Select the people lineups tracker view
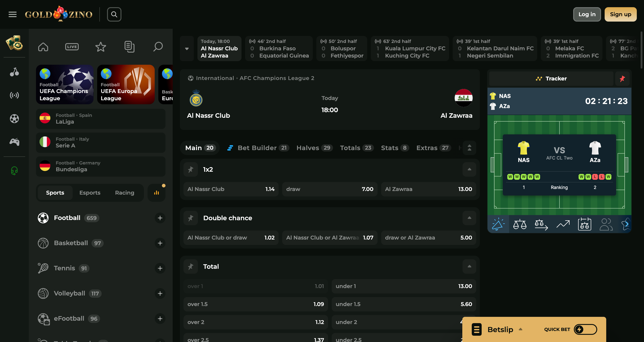The image size is (644, 342). coord(606,224)
